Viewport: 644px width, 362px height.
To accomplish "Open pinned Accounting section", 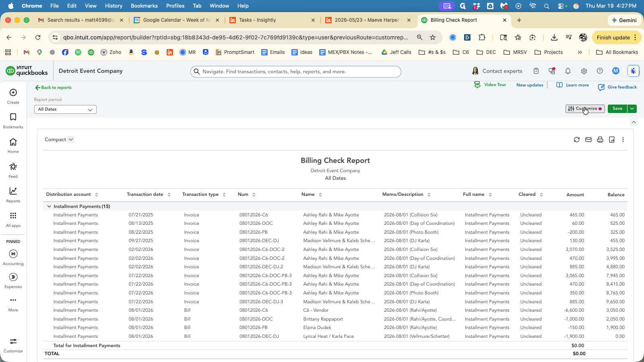I will [13, 257].
